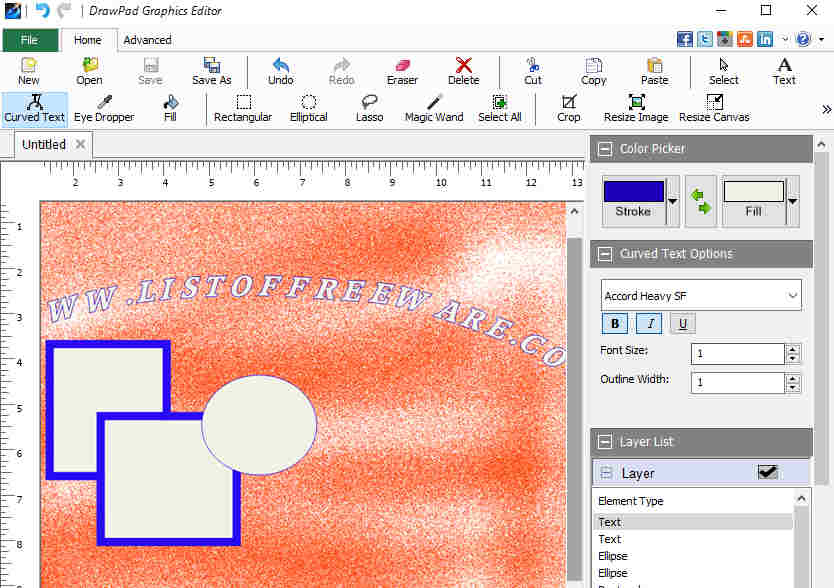Click the Outline Width input field

[x=737, y=382]
